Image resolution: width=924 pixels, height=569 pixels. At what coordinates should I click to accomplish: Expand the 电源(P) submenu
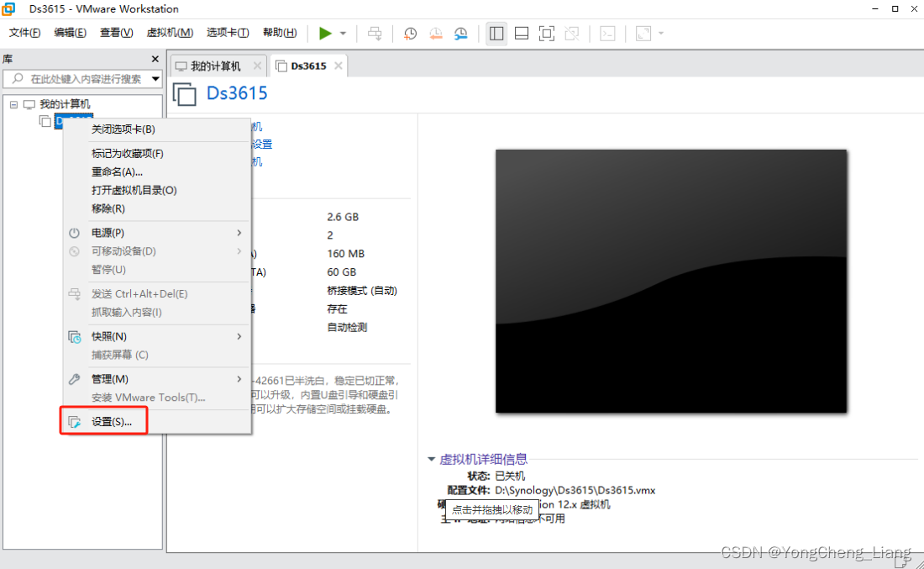(x=157, y=233)
